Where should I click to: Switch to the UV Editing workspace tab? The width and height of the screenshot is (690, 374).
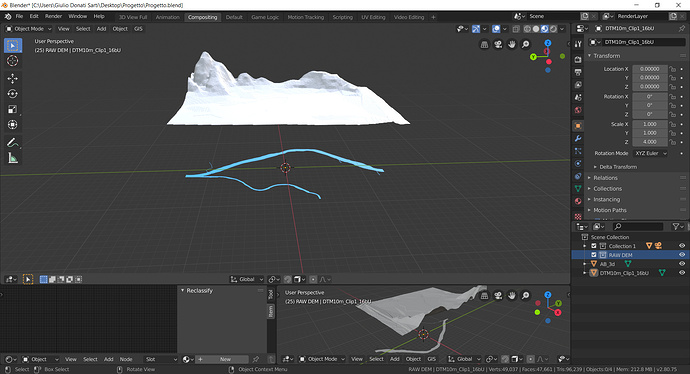tap(373, 17)
